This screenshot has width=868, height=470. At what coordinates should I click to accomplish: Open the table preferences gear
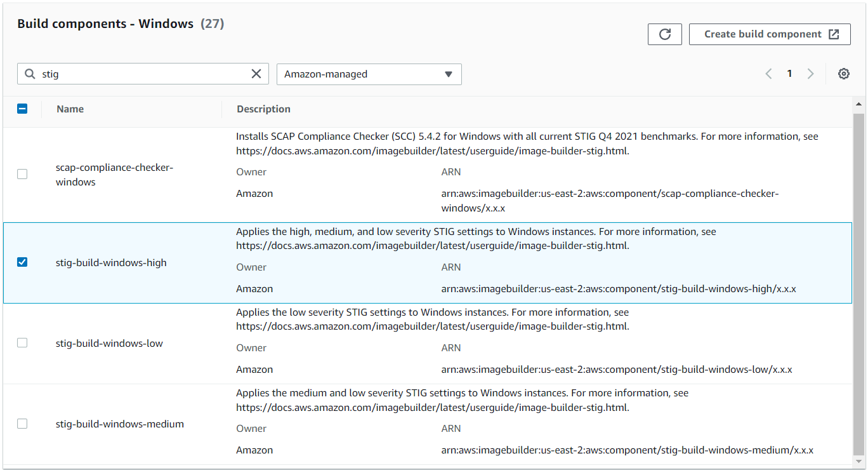(x=844, y=74)
